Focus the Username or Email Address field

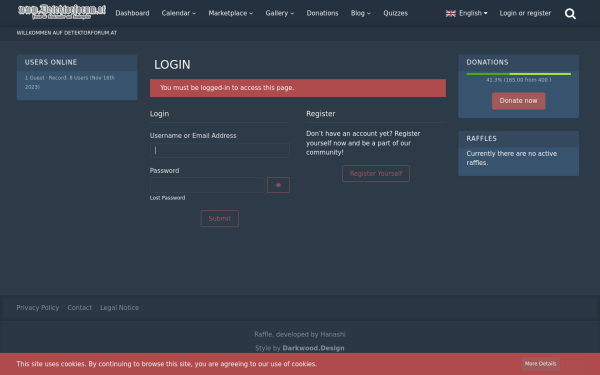[220, 150]
